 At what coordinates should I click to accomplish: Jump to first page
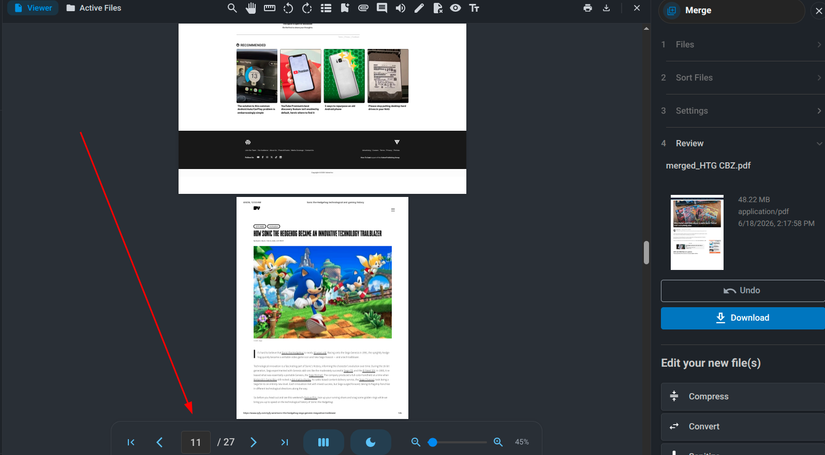131,442
